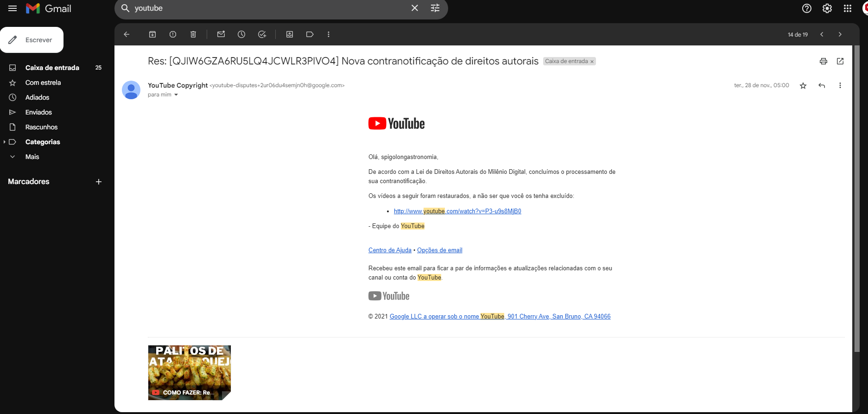This screenshot has height=414, width=868.
Task: Open the Google apps grid
Action: 848,8
